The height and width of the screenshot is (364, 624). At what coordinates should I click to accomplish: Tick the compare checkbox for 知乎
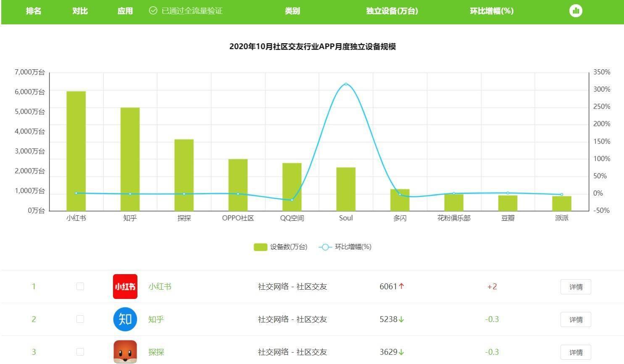pos(80,319)
